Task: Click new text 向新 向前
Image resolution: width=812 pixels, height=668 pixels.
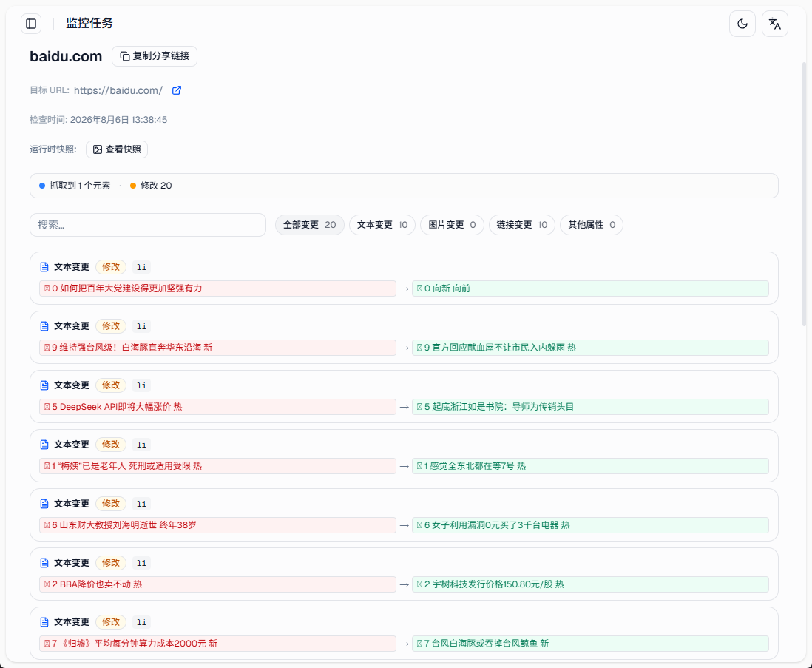Action: click(x=451, y=289)
